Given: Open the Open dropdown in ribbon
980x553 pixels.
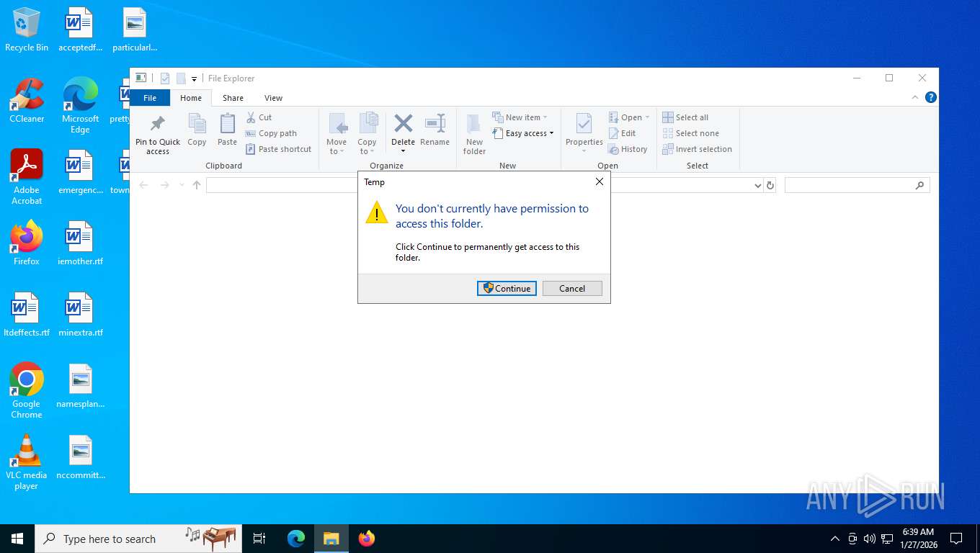Looking at the screenshot, I should click(x=629, y=117).
